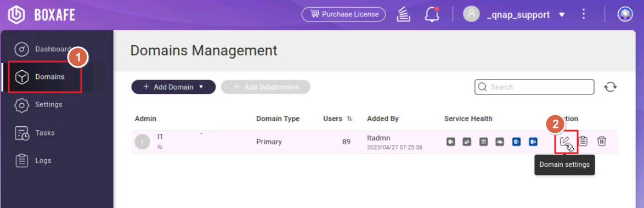Click the domain admin avatar circle
This screenshot has width=644, height=208.
pos(142,142)
